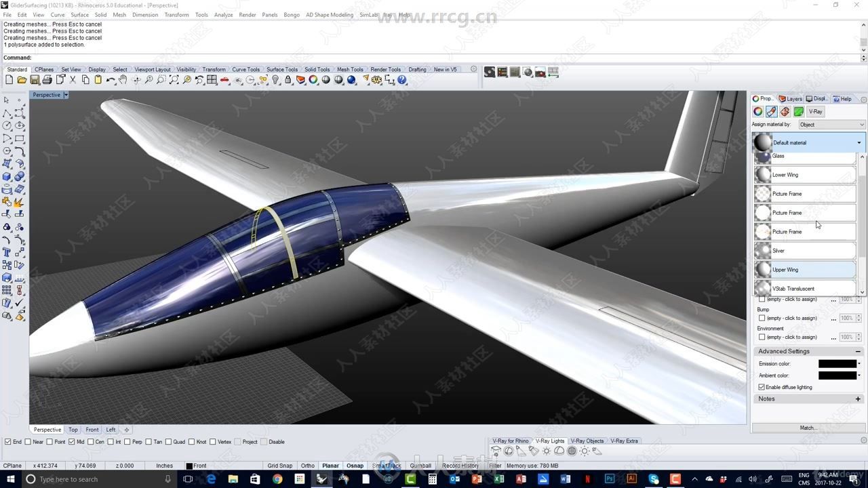Click Record History in status bar
This screenshot has width=868, height=488.
click(x=460, y=466)
